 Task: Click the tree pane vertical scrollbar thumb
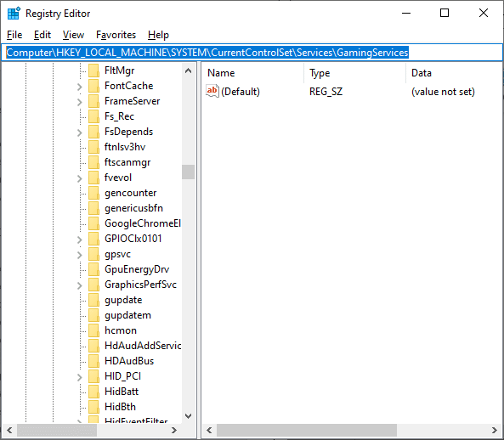click(x=188, y=172)
